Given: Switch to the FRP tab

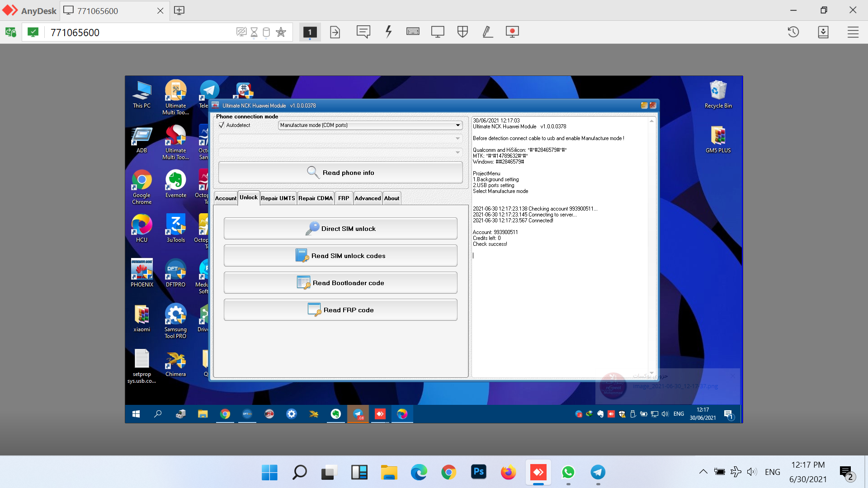Looking at the screenshot, I should (x=344, y=198).
